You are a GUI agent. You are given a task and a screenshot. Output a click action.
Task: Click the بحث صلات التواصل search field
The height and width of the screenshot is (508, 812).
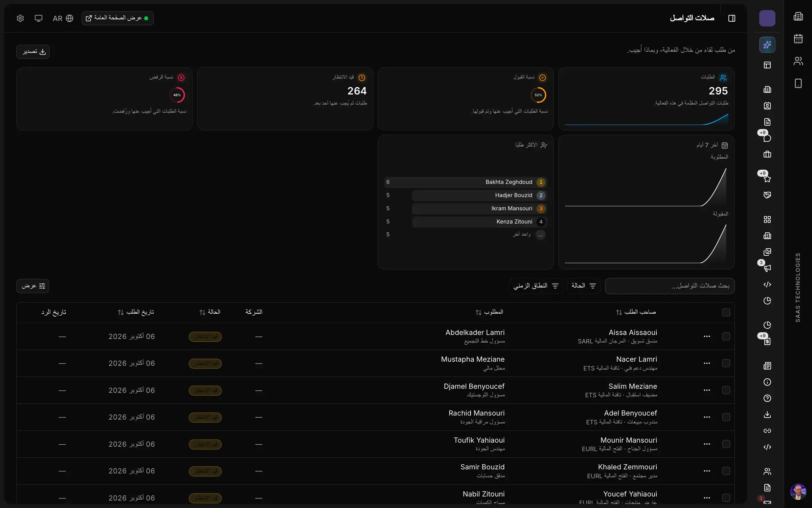670,286
